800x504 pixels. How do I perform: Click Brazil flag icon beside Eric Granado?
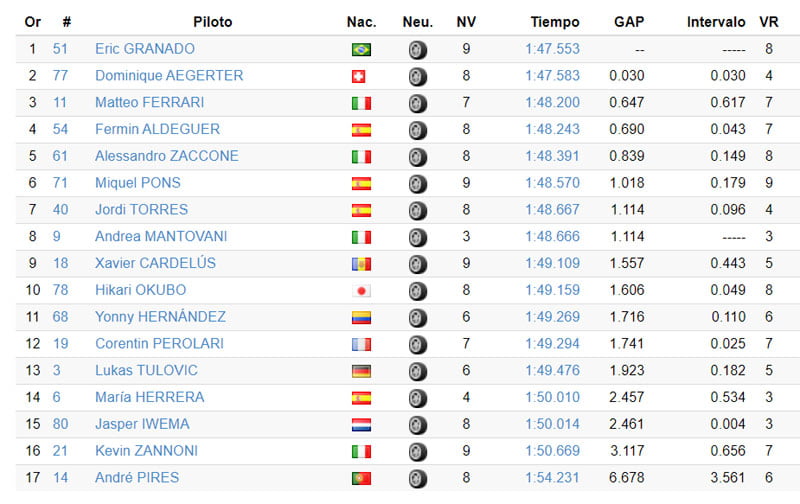(x=361, y=49)
